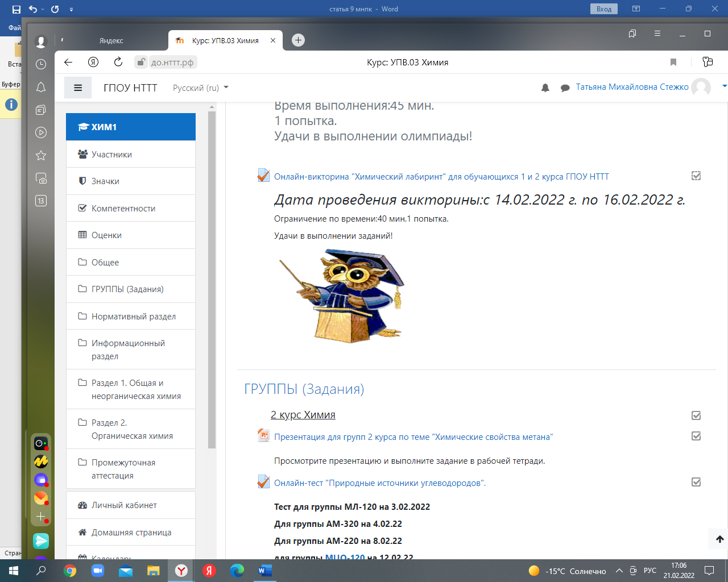Click the ГПОУ НТТТ site title link

coord(130,88)
